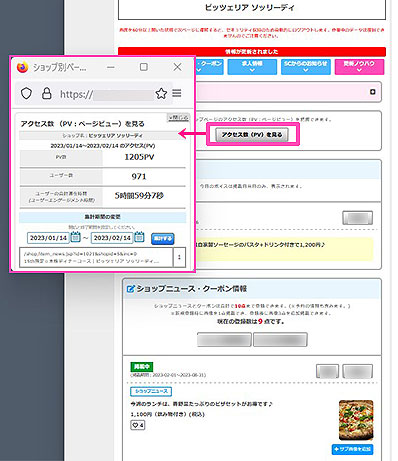
Task: Open calendar picker beside 2023/02/14 field
Action: point(139,237)
